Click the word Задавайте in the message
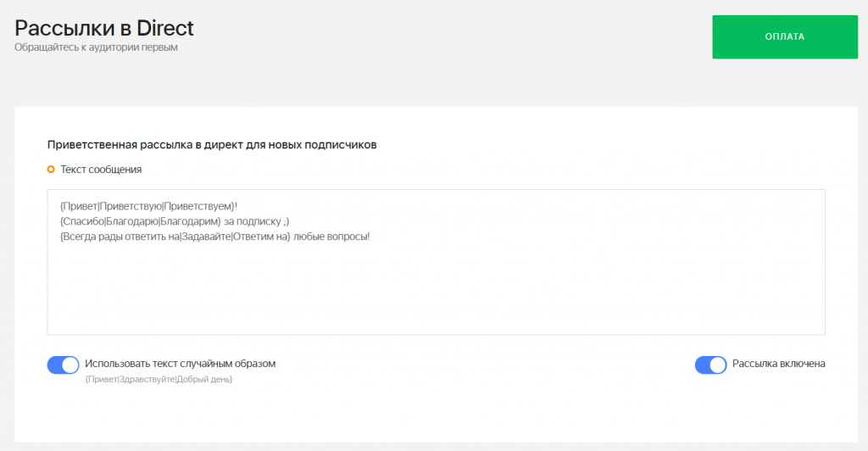The image size is (868, 451). pos(206,237)
